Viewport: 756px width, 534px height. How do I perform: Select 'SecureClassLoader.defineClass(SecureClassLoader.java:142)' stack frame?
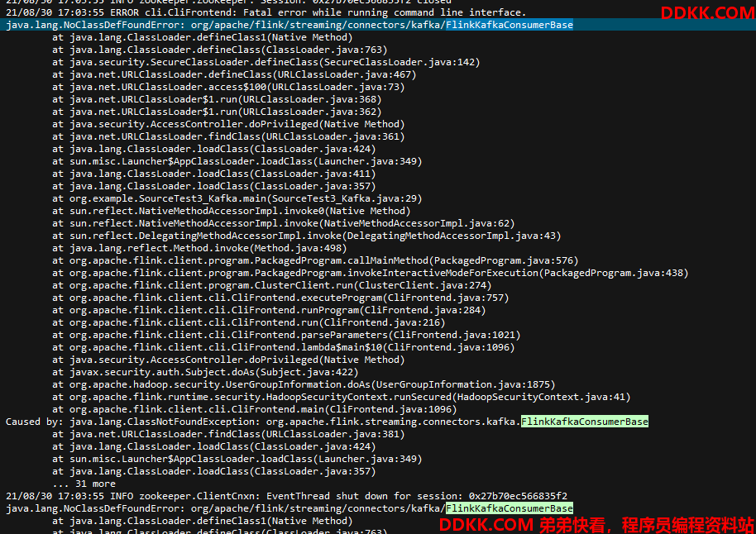pos(266,62)
